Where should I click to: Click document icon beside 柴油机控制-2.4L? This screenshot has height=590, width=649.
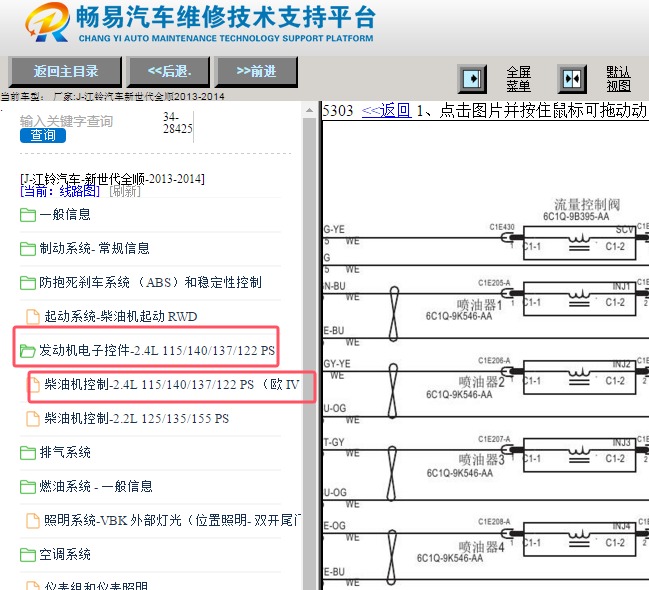33,385
